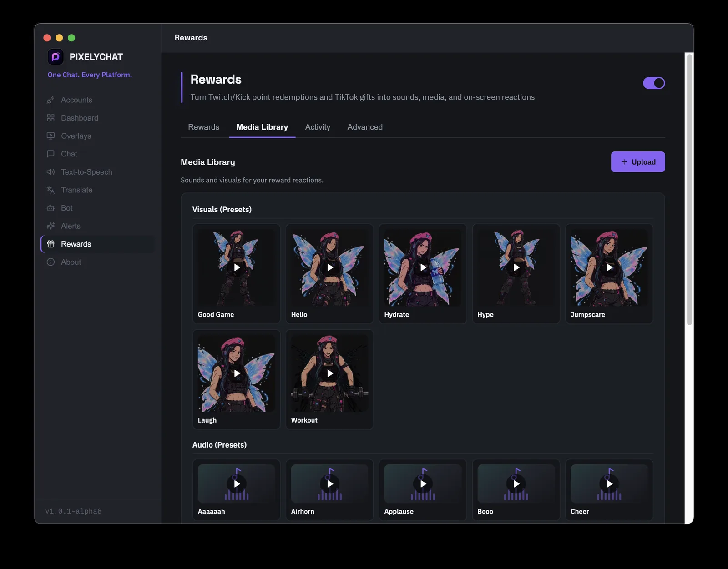The width and height of the screenshot is (728, 569).
Task: Open Chat via its speech bubble icon
Action: (51, 154)
